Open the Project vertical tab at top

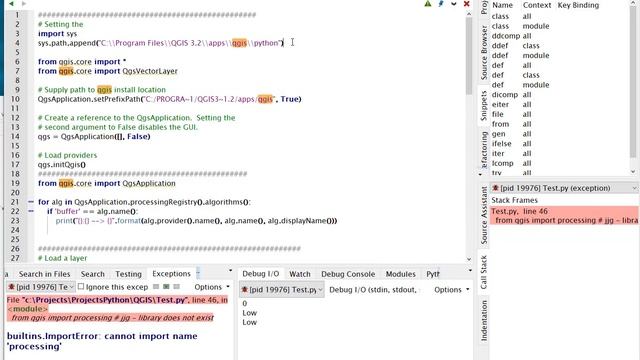coord(484,7)
